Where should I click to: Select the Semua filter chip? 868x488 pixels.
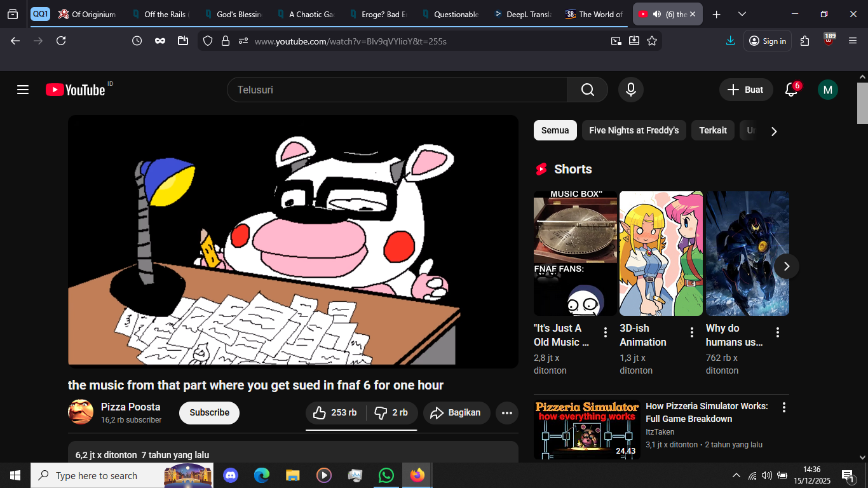(x=555, y=130)
